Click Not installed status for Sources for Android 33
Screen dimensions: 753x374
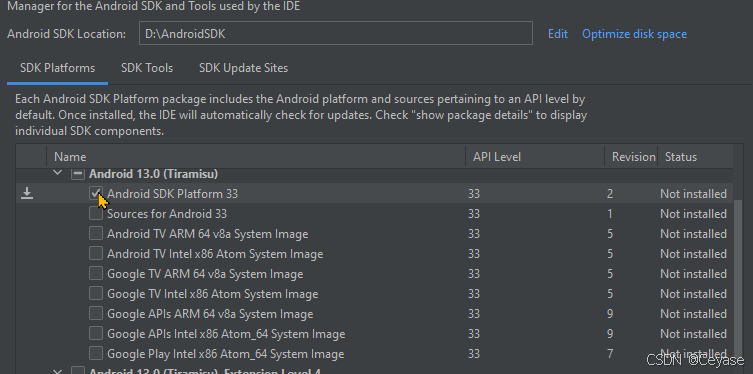tap(693, 214)
